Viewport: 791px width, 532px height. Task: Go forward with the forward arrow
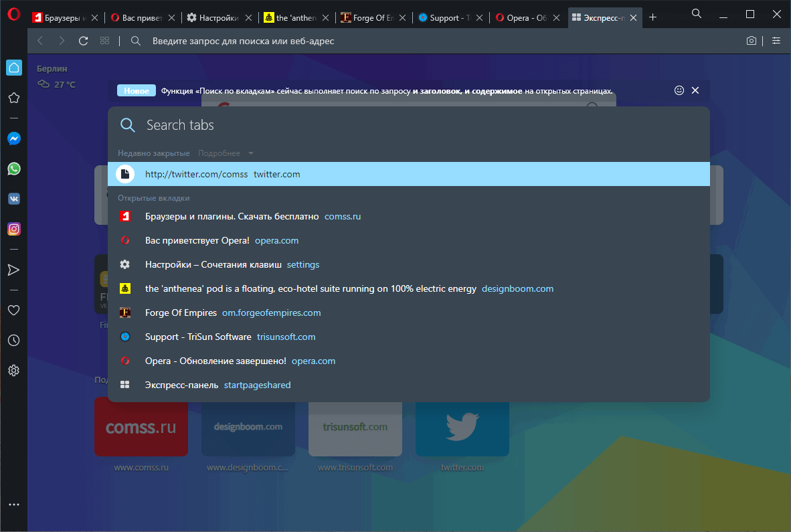(62, 41)
